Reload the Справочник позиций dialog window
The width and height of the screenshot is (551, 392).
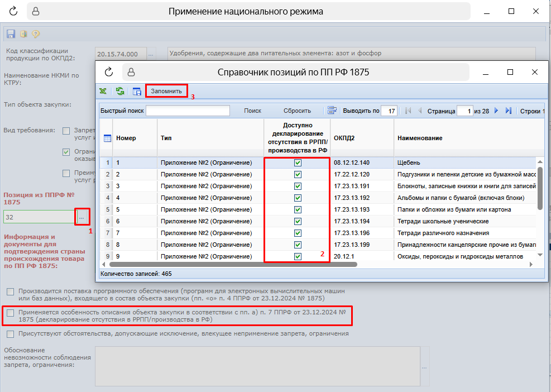109,72
